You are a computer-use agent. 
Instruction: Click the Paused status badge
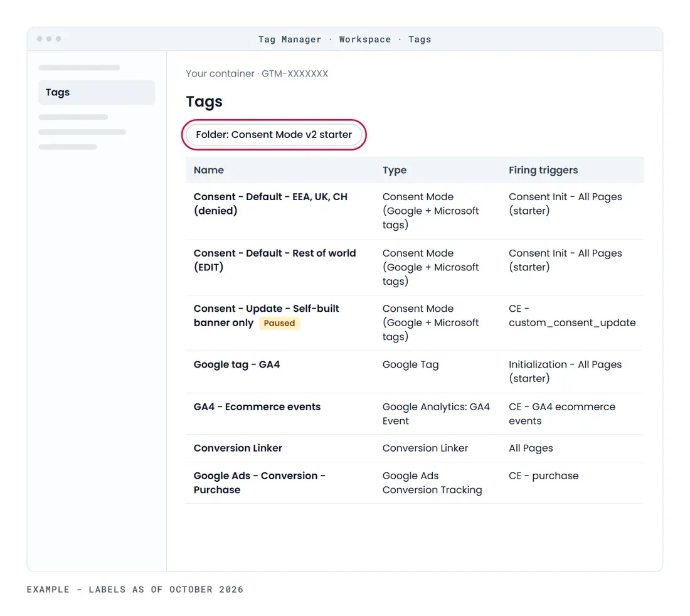pos(279,323)
